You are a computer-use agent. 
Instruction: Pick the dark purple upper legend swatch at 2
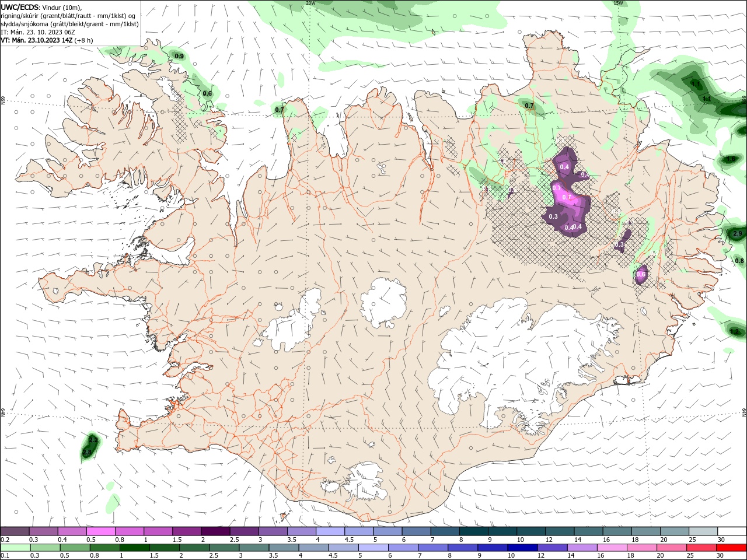pyautogui.click(x=215, y=531)
